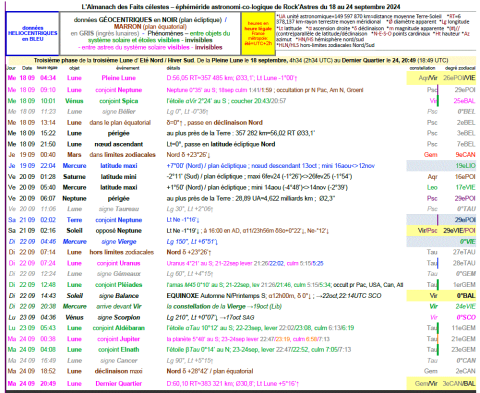Select the "Terre conjoint Neptune" heliocentric row
Screen dimensions: 480x393
pos(240,220)
